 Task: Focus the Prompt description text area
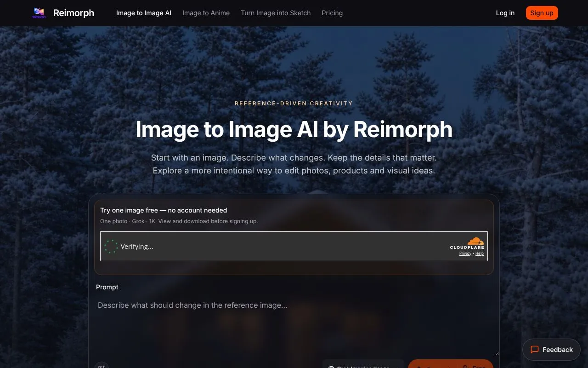click(294, 325)
